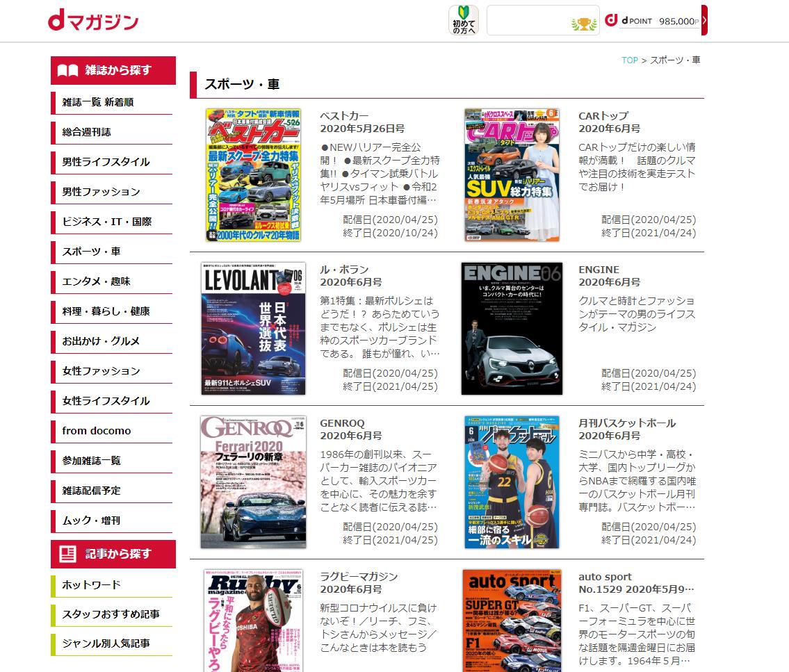The height and width of the screenshot is (672, 789).
Task: Open ENGINE magazine cover
Action: tap(512, 329)
